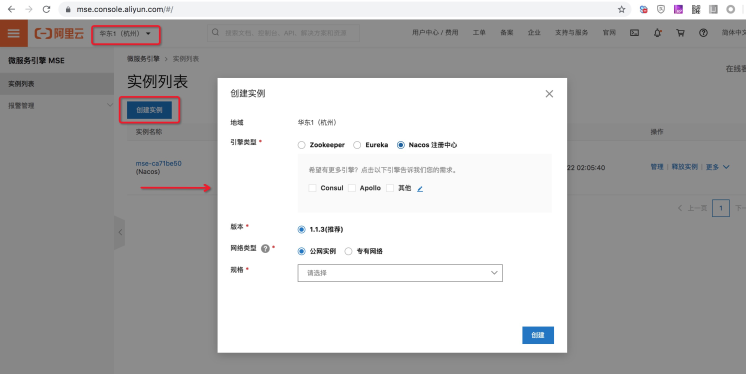Reload the page with the refresh icon
746x374 pixels.
point(46,9)
